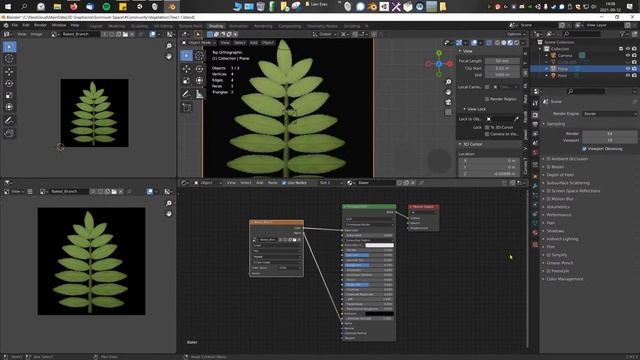
Task: Open folder icon in Image Texture node
Action: point(294,240)
